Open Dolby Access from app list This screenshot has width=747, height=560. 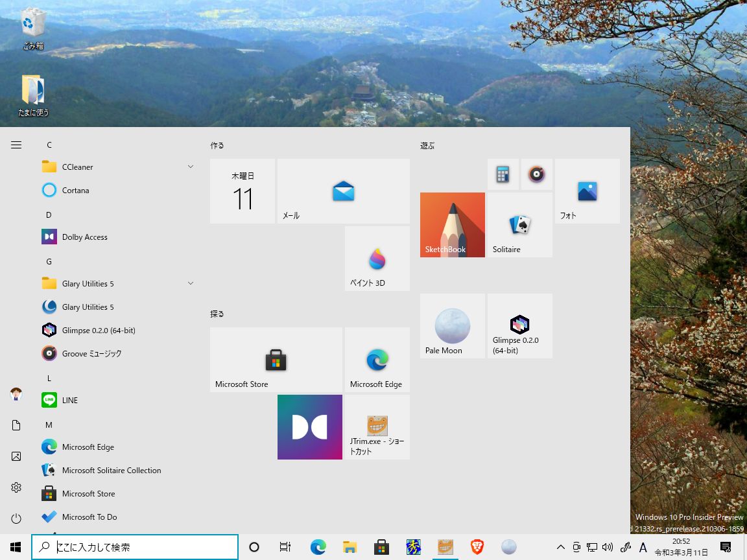(x=118, y=237)
